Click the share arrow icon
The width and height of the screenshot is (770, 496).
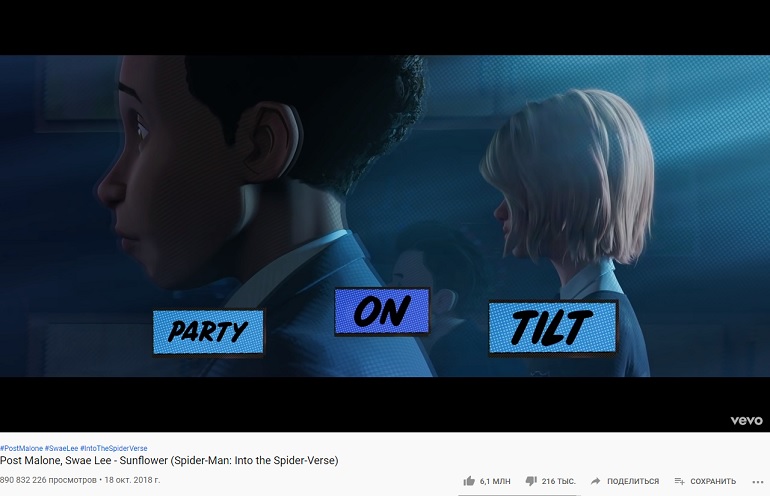tap(596, 481)
